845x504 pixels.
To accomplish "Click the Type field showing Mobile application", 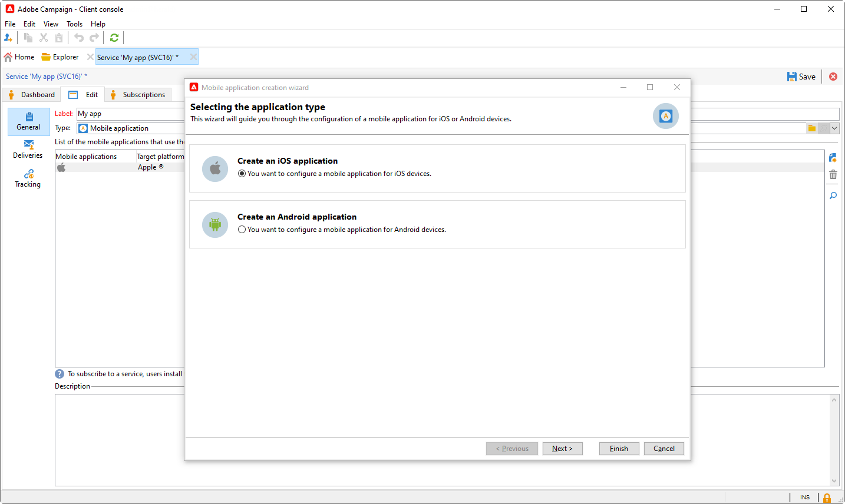I will click(442, 128).
